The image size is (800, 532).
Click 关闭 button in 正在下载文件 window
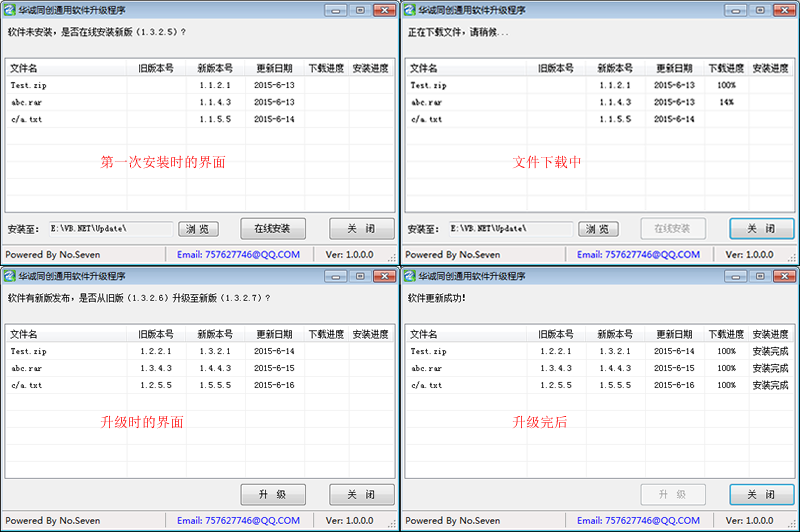(x=762, y=229)
